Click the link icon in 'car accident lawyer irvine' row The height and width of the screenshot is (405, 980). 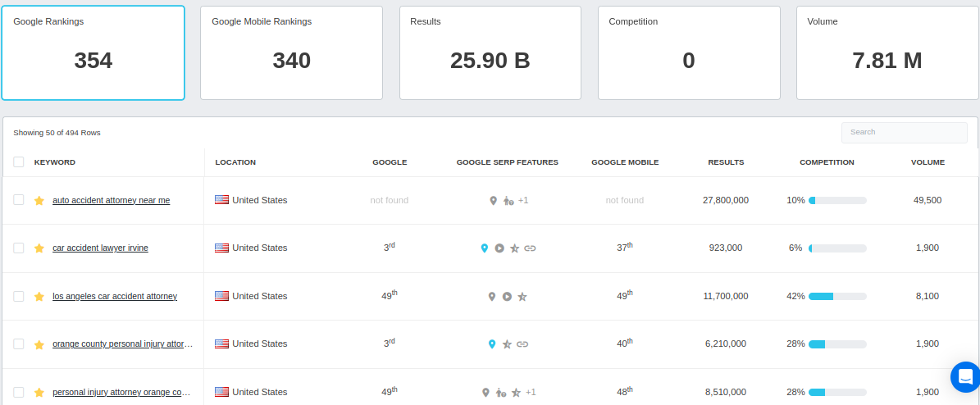[x=530, y=248]
